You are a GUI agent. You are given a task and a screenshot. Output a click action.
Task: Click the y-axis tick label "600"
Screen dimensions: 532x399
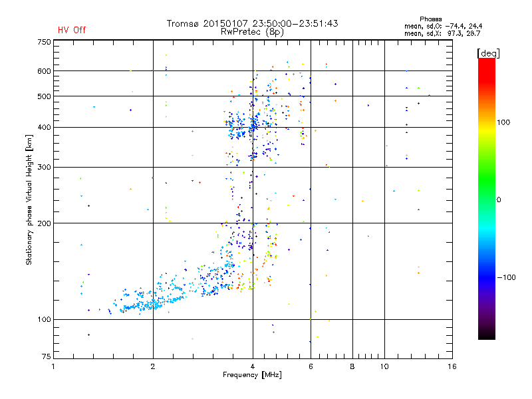click(44, 71)
